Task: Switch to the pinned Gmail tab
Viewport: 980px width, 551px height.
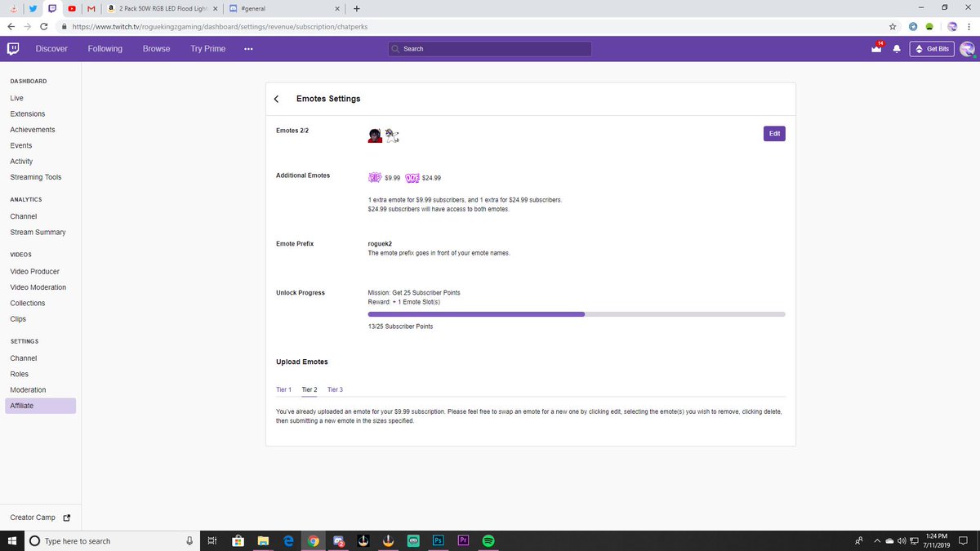Action: click(x=91, y=9)
